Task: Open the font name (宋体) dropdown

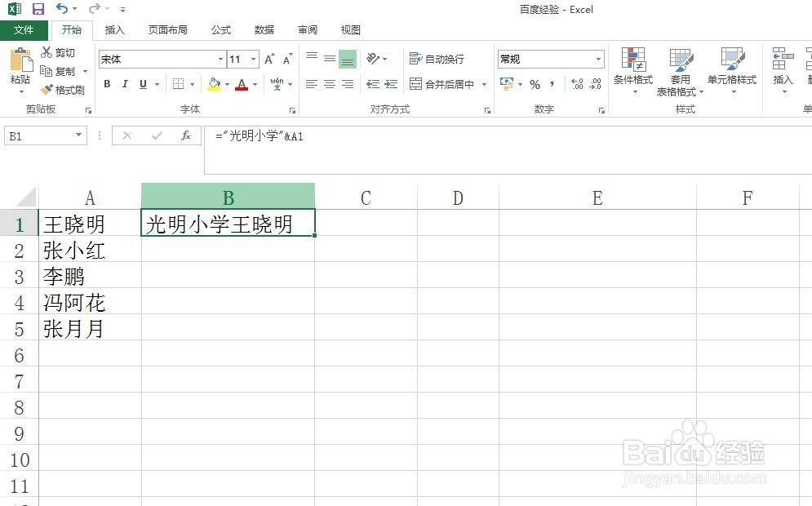Action: 220,59
